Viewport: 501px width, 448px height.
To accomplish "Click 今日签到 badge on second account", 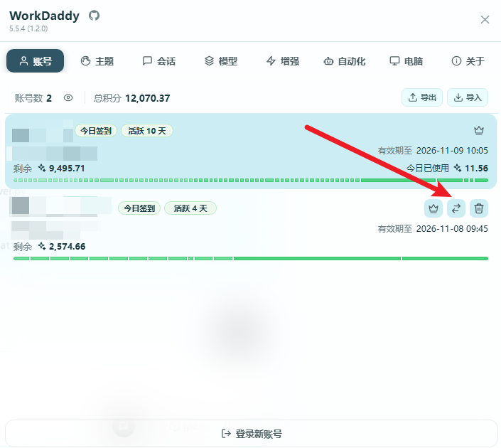I will tap(139, 208).
